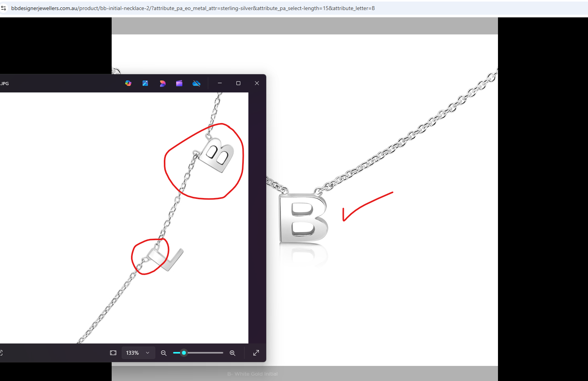This screenshot has width=588, height=381.
Task: Close the photo viewer window
Action: pyautogui.click(x=257, y=83)
